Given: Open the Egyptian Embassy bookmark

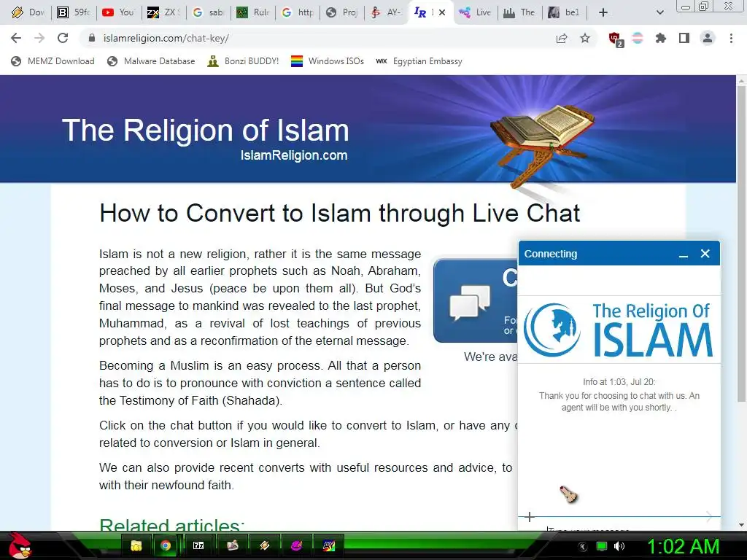Looking at the screenshot, I should 419,61.
